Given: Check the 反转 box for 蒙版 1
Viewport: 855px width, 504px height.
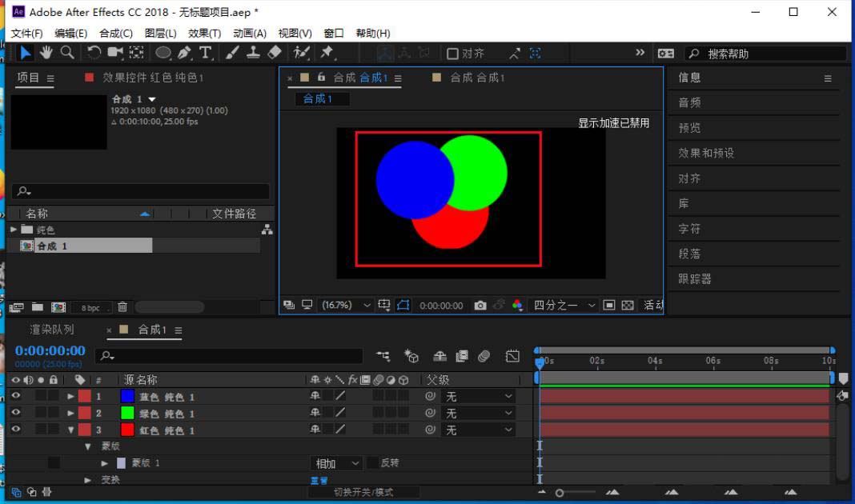Looking at the screenshot, I should pyautogui.click(x=373, y=463).
